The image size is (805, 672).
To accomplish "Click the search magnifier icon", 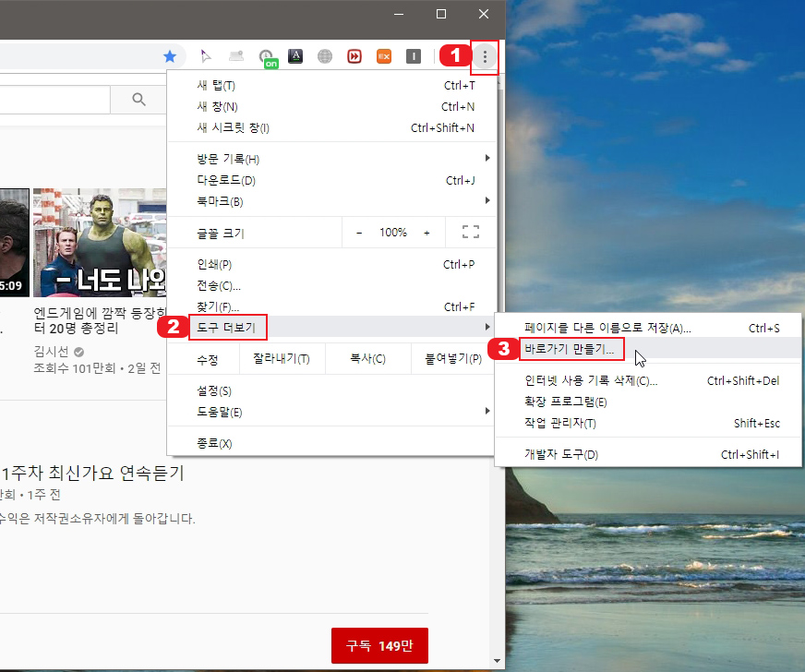I will click(138, 99).
